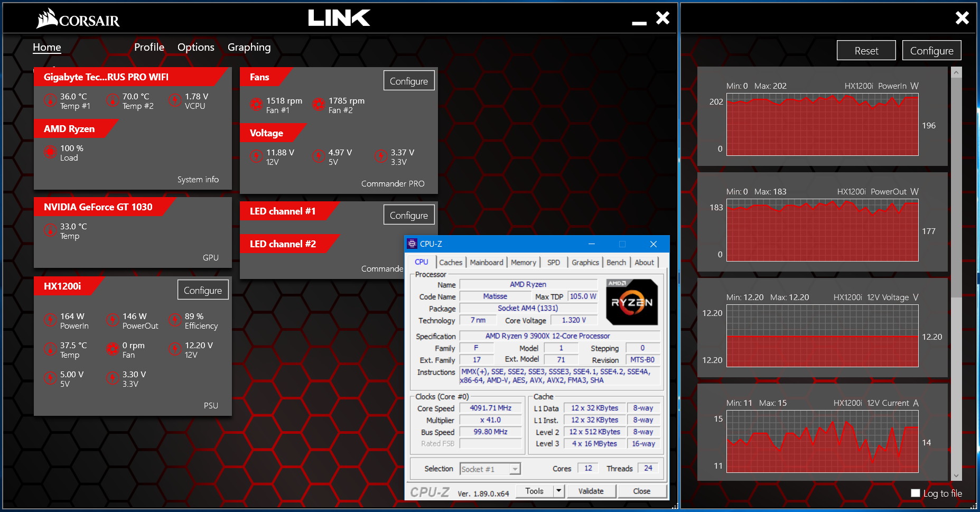Viewport: 980px width, 512px height.
Task: Click the graph panel scrollbar thumb
Action: click(x=956, y=187)
